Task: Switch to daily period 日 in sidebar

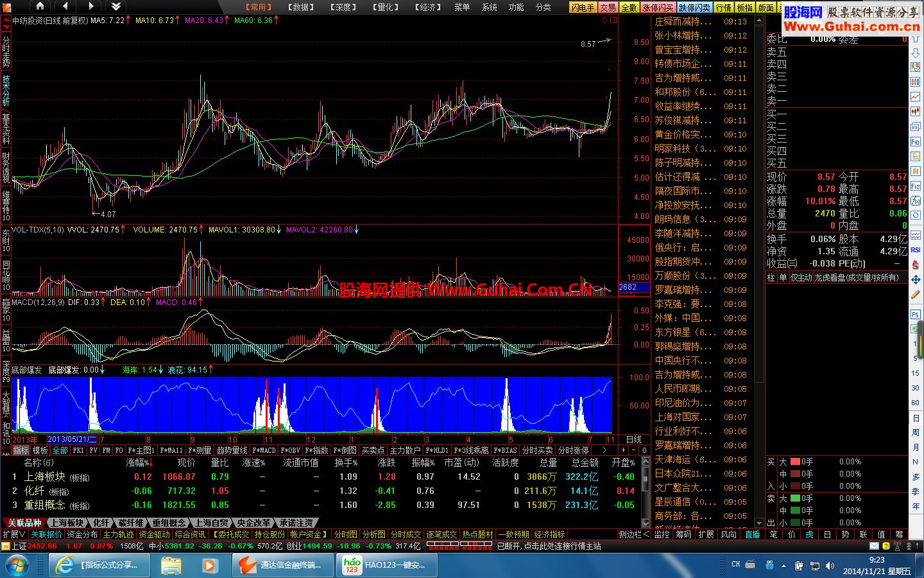Action: click(916, 418)
